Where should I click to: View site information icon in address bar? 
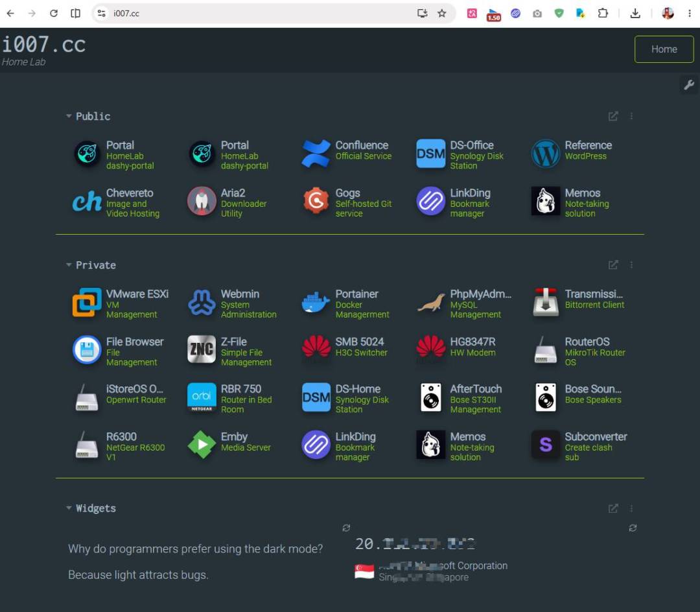pos(102,14)
